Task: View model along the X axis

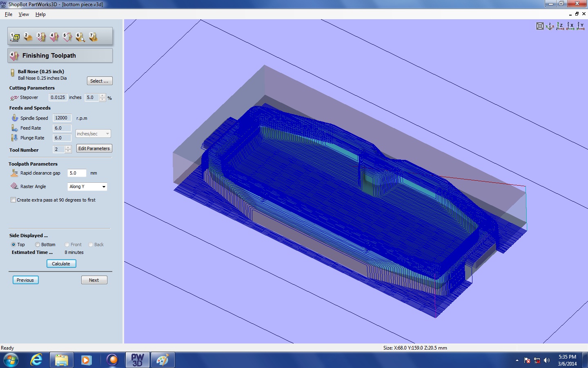Action: pos(570,26)
